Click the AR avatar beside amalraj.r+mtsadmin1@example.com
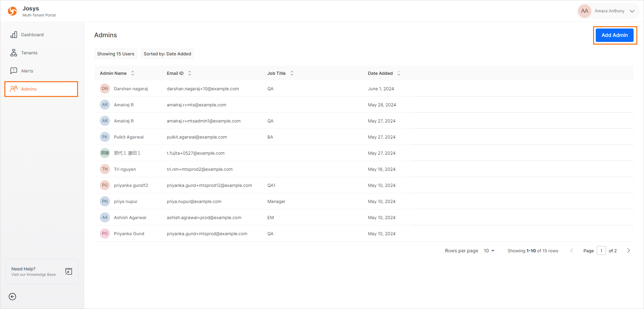This screenshot has width=644, height=309. pyautogui.click(x=105, y=121)
